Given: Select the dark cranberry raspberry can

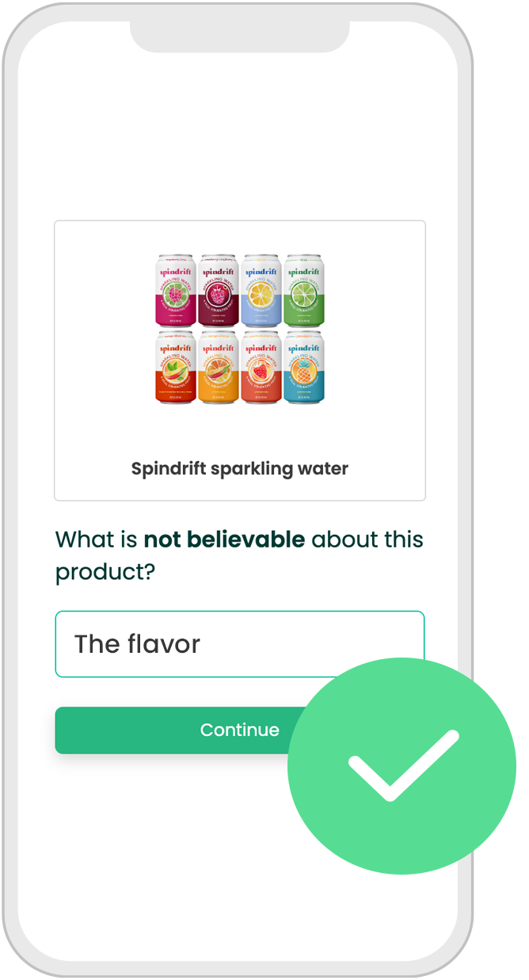Looking at the screenshot, I should coord(219,290).
